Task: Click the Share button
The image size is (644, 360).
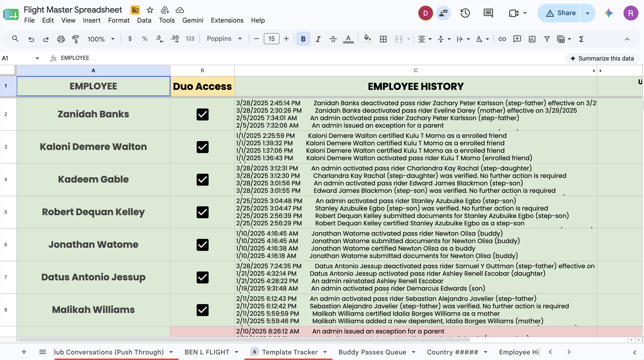Action: coord(559,13)
